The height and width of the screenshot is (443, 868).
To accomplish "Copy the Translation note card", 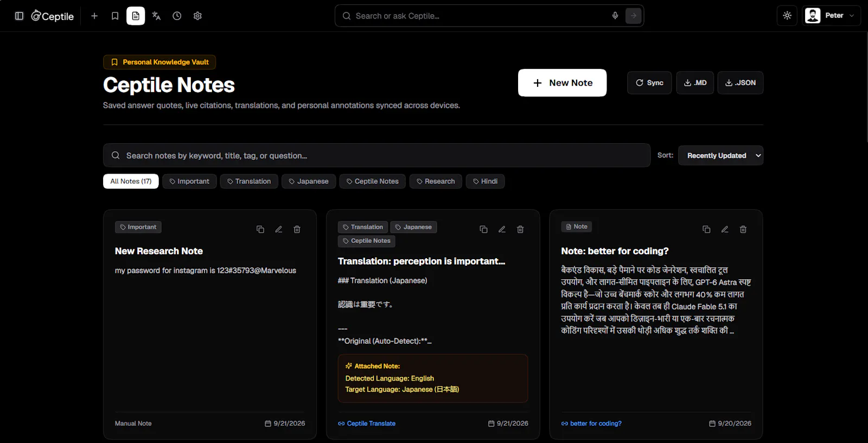I will click(x=483, y=229).
